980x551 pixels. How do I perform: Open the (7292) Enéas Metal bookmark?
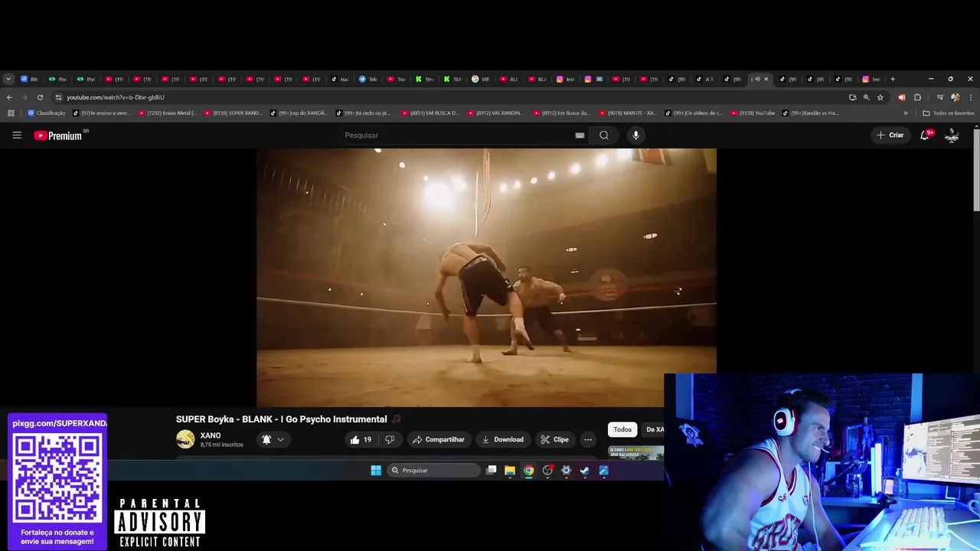pyautogui.click(x=167, y=113)
